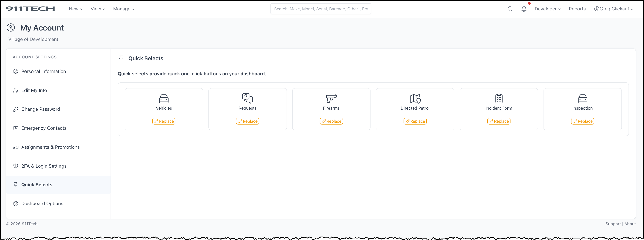The width and height of the screenshot is (644, 240).
Task: Click the 911TECH logo
Action: [30, 9]
